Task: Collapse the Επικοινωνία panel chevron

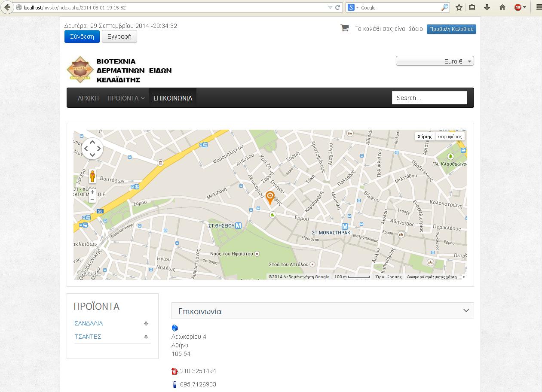Action: pyautogui.click(x=466, y=311)
